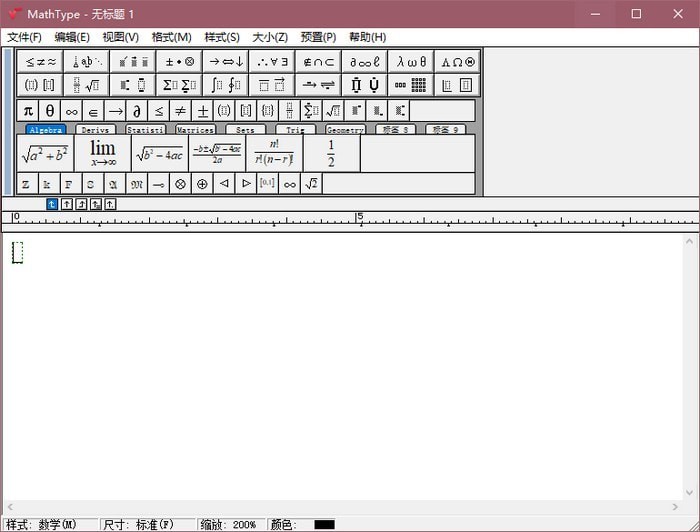Insert the infinity symbol beside √2 button
700x532 pixels.
pos(290,184)
